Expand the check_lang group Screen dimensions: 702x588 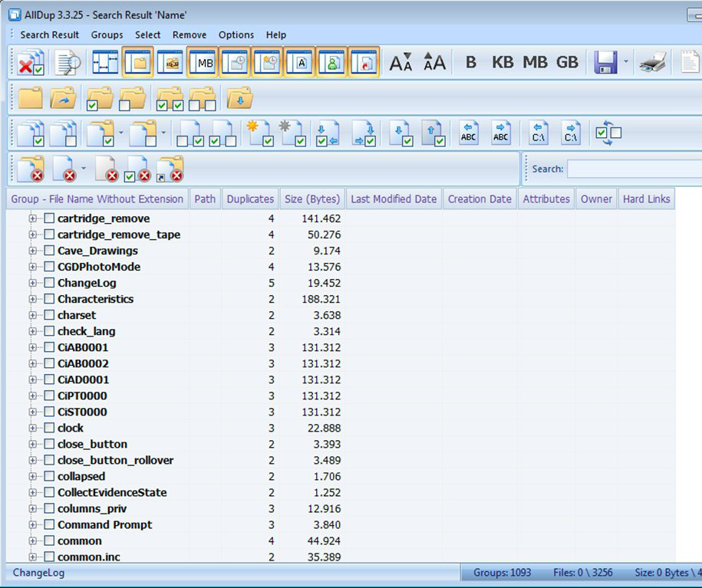pos(33,331)
